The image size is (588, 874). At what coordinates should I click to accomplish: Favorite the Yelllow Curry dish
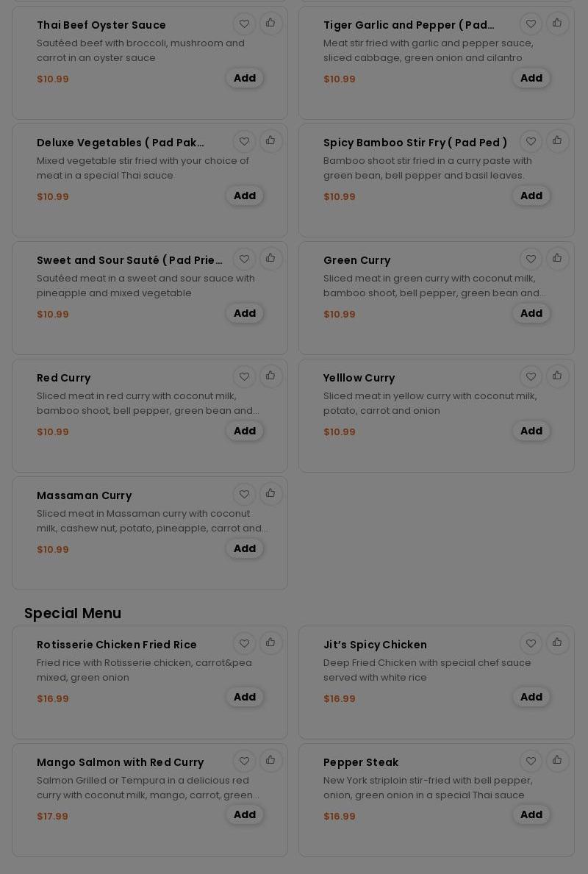coord(531,377)
